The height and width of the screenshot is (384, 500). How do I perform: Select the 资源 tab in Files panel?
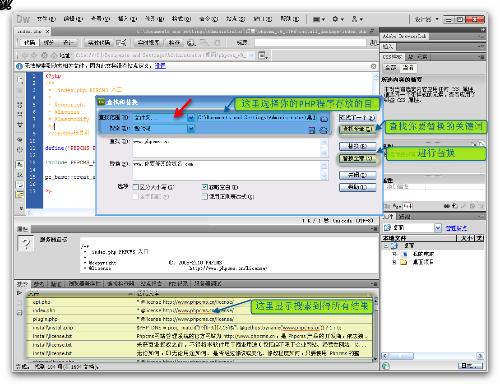click(404, 216)
